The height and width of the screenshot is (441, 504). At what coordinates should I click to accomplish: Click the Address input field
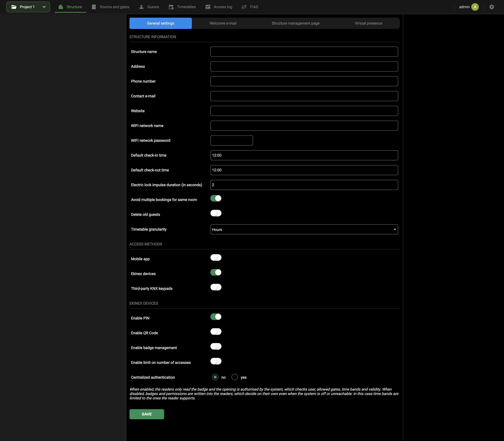(x=304, y=66)
